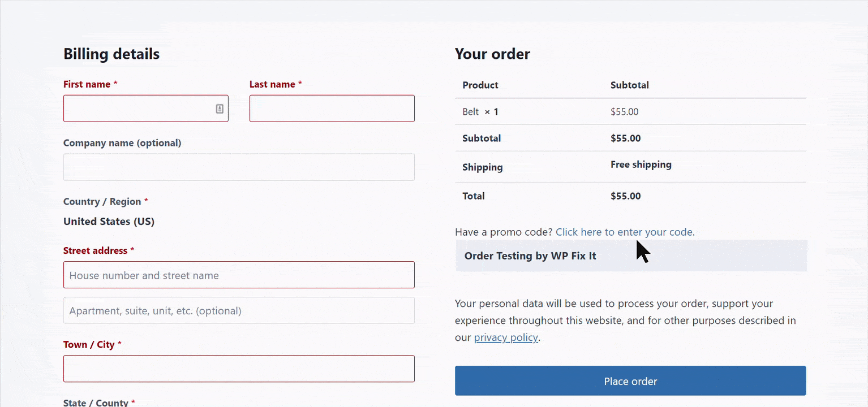
Task: Click the Free shipping label
Action: [641, 164]
